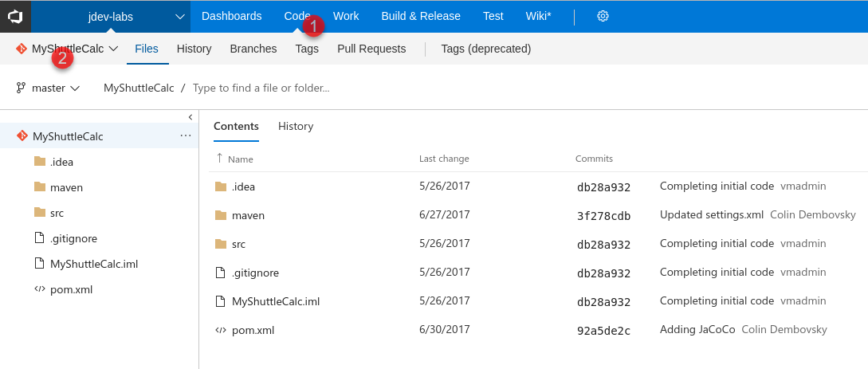Click the pom.xml code icon in Contents list
The image size is (868, 369).
click(x=221, y=330)
